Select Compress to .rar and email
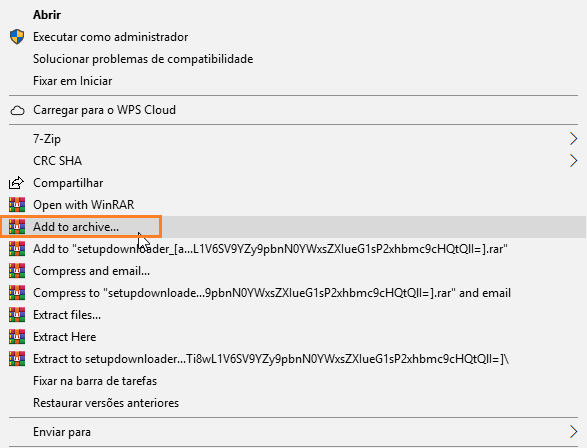Image resolution: width=587 pixels, height=448 pixels. point(272,293)
